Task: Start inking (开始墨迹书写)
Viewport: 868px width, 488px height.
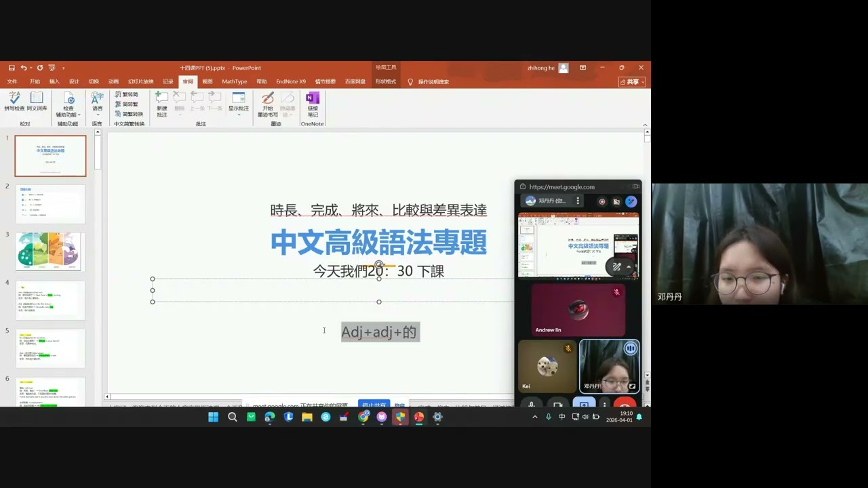Action: click(268, 105)
